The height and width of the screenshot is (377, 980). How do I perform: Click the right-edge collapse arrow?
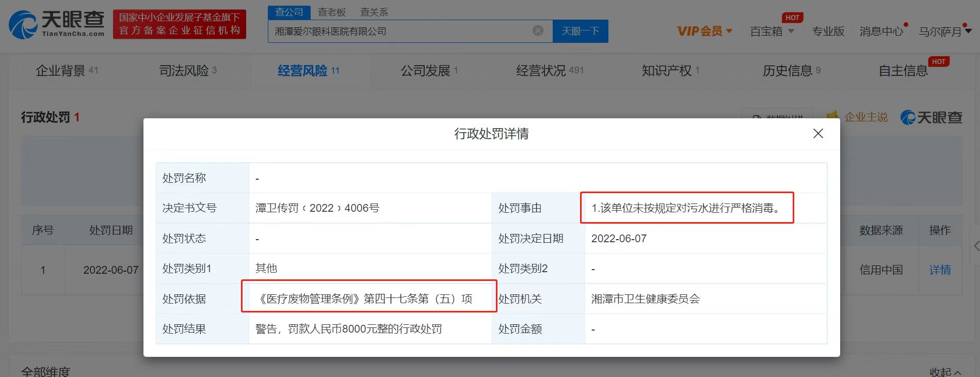976,246
